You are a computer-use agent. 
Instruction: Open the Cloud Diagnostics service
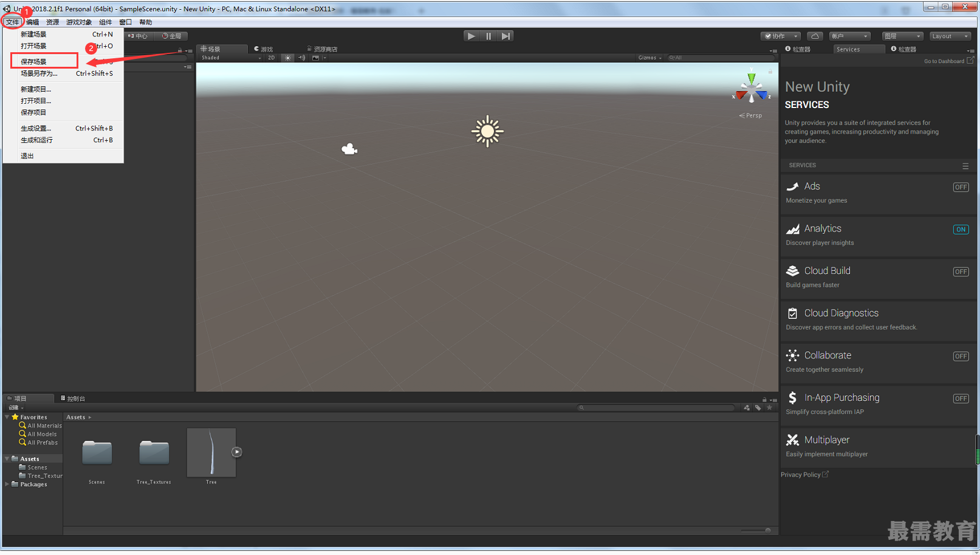tap(878, 320)
